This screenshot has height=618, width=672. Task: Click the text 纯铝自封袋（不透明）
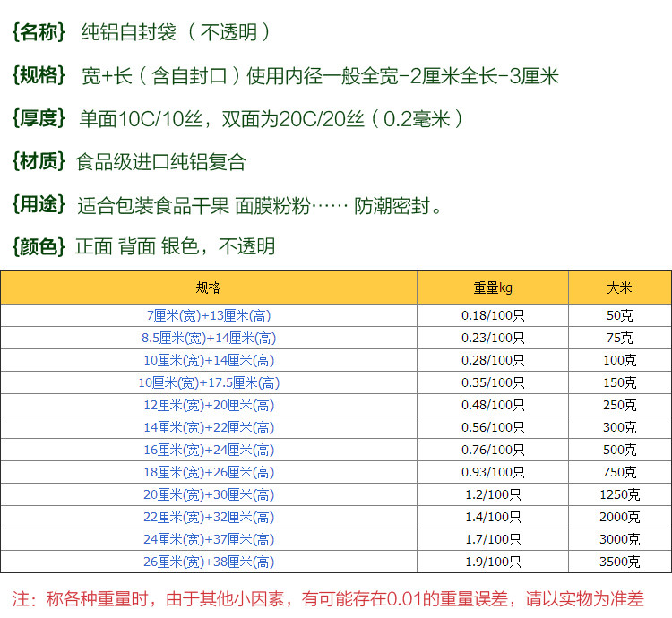click(x=177, y=32)
